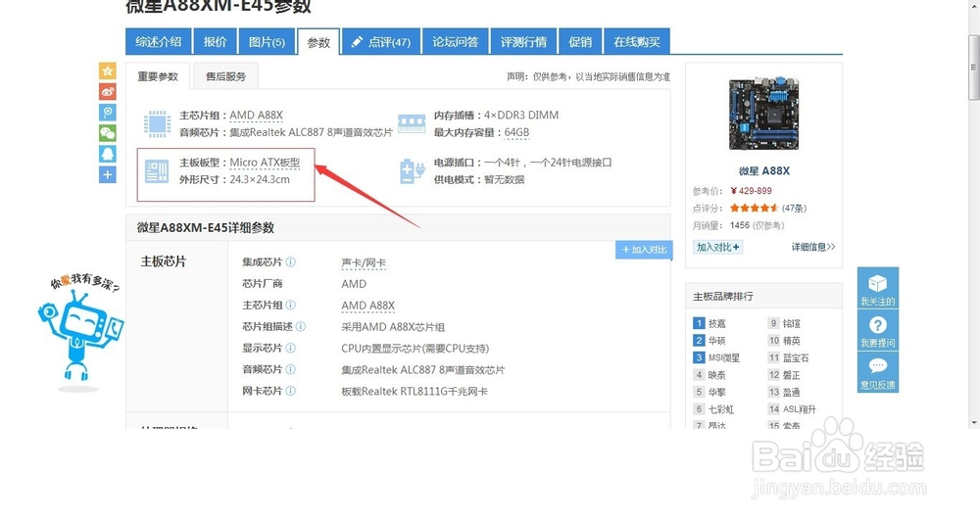Screen dimensions: 980x521
Task: Click the 24.3×24.3cm dimension value
Action: click(260, 179)
